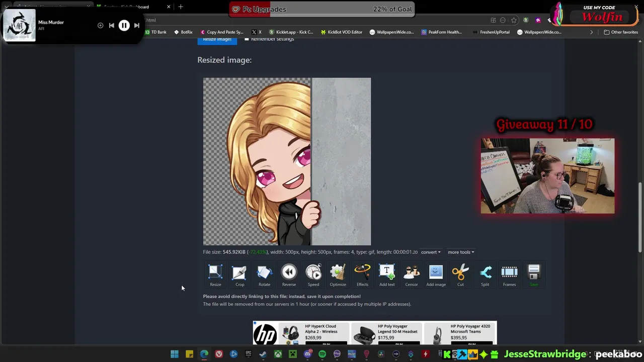The width and height of the screenshot is (644, 362).
Task: Open the Censor tool
Action: [x=412, y=276]
